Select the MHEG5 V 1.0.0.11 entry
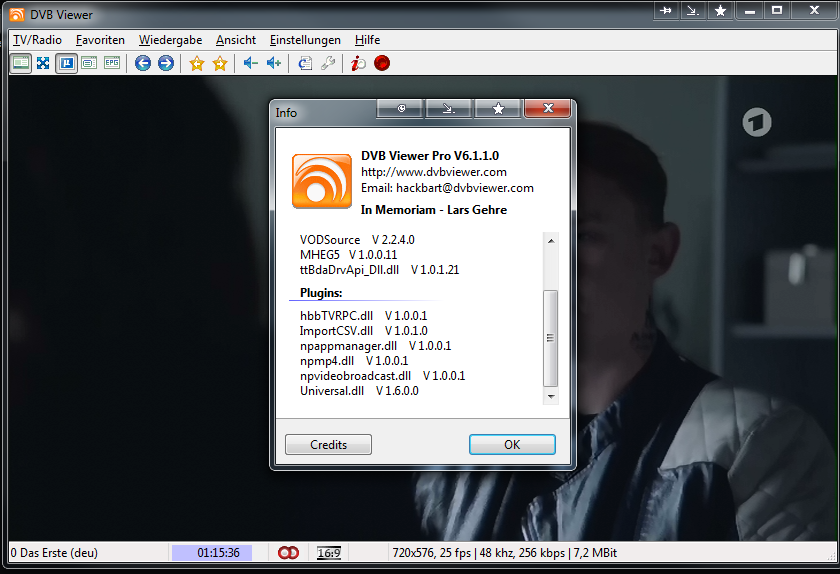 [349, 255]
